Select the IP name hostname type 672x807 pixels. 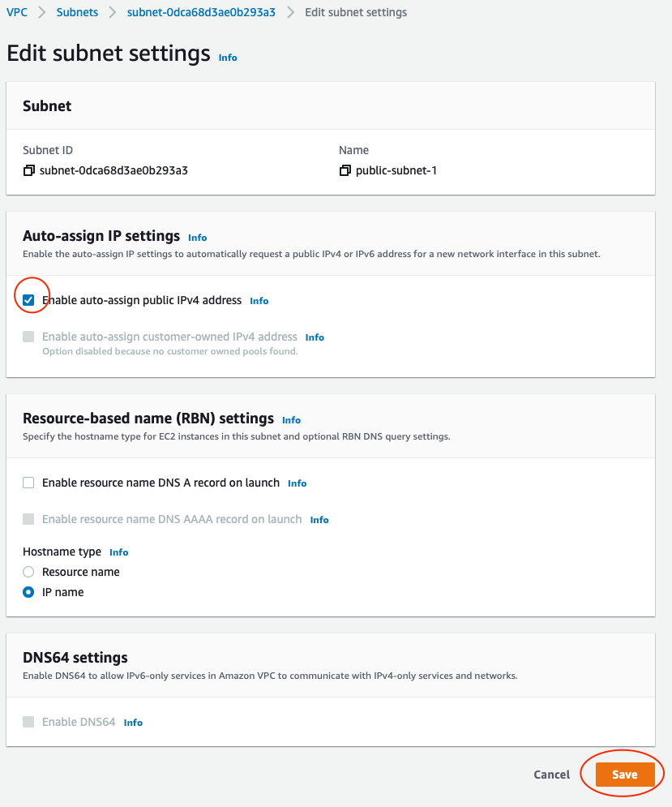click(29, 592)
